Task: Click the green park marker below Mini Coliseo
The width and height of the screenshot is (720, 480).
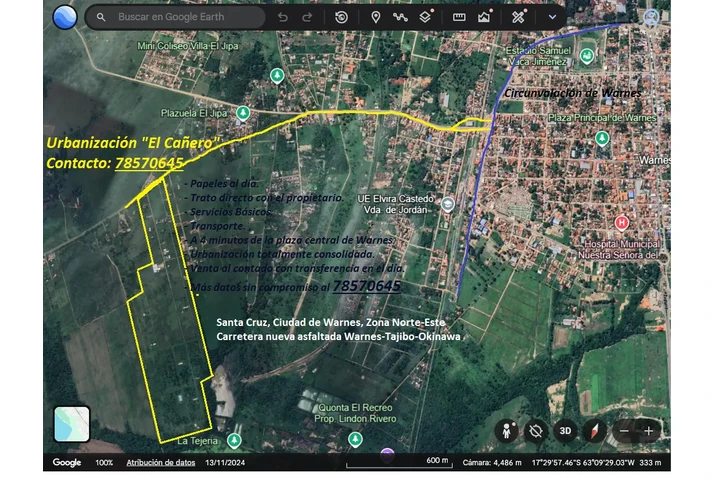Action: click(277, 75)
